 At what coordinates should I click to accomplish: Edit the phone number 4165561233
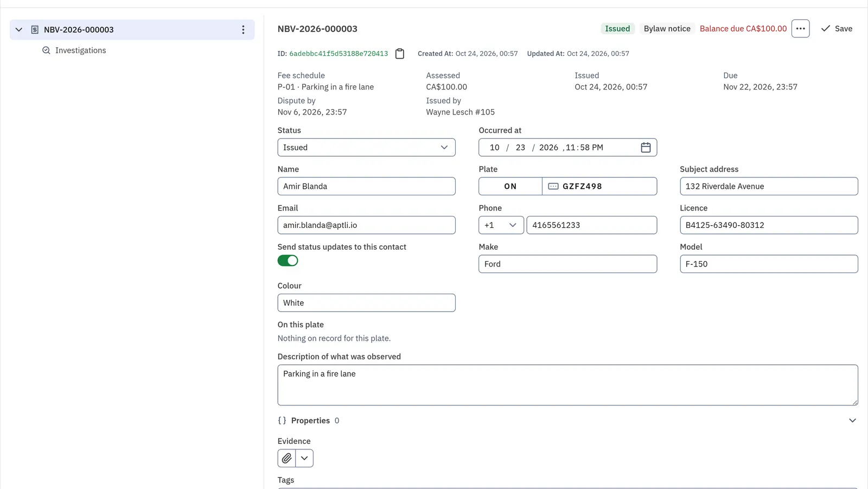click(591, 225)
